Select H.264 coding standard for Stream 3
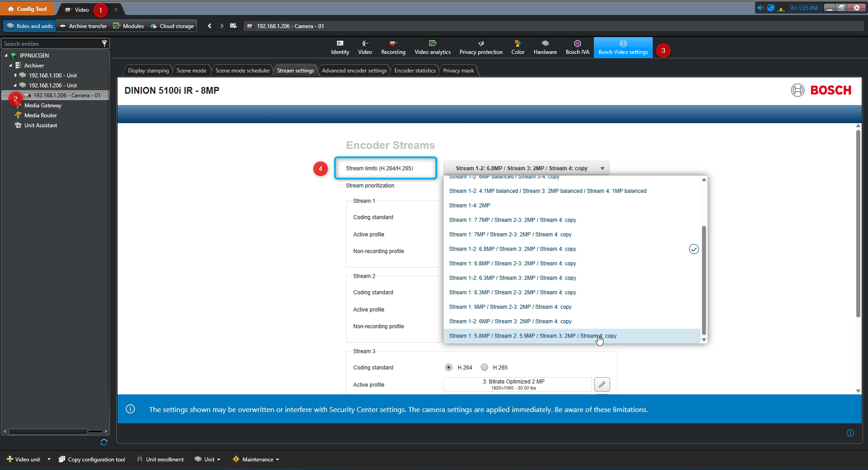 (x=449, y=367)
